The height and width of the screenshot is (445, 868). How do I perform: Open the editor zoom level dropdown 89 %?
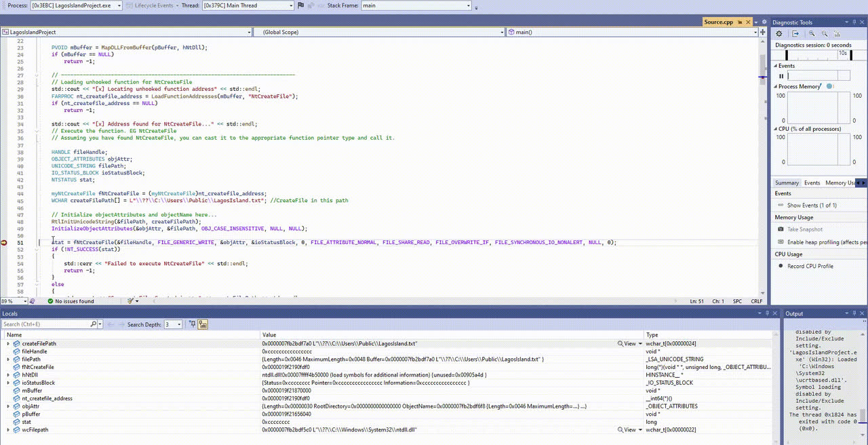[14, 301]
